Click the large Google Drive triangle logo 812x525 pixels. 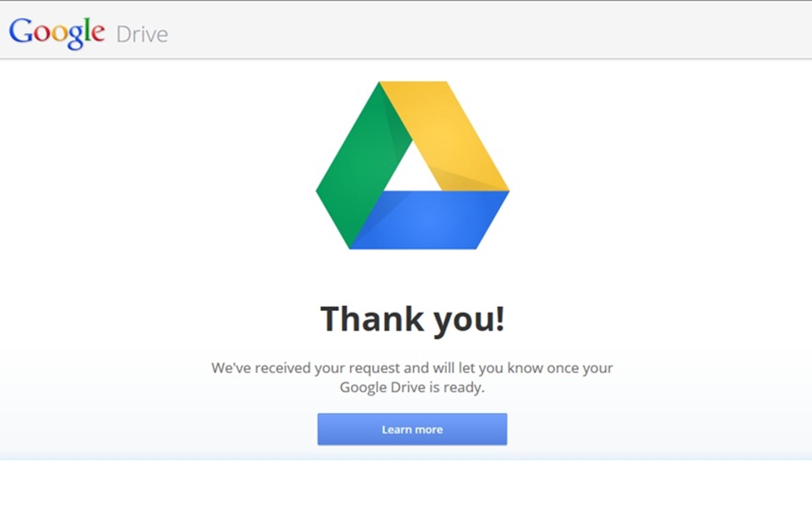[x=412, y=165]
